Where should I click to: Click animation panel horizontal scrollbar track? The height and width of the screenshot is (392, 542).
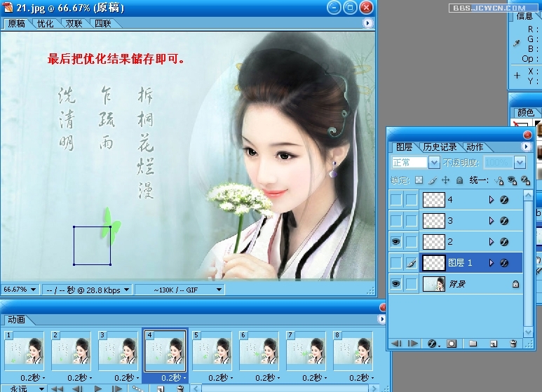tap(284, 388)
